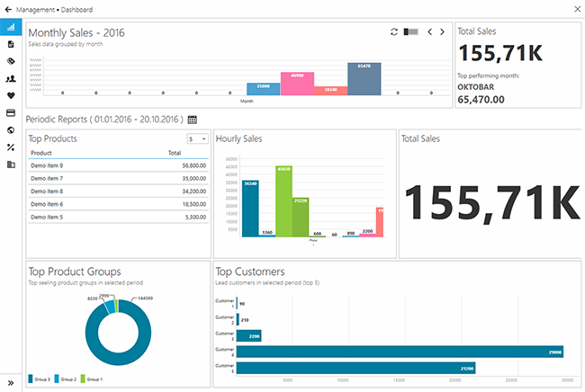The width and height of the screenshot is (585, 392).
Task: Click the Group 1 legend swatch
Action: (x=84, y=379)
